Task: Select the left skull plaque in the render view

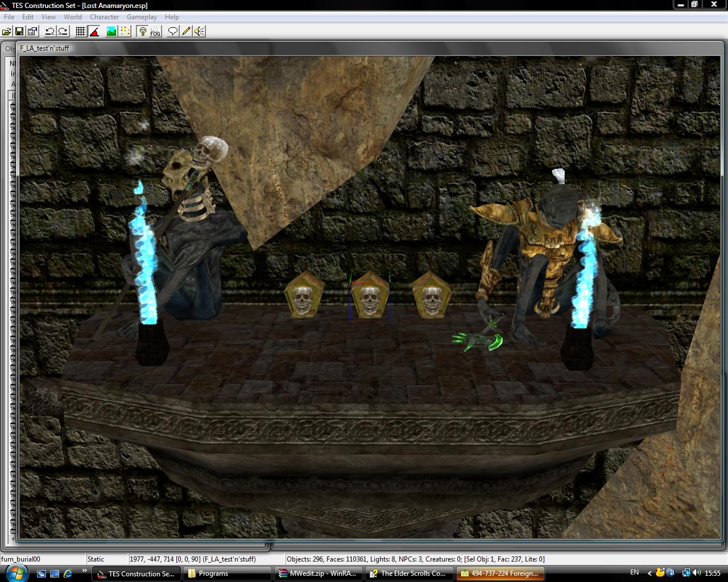Action: [x=304, y=296]
